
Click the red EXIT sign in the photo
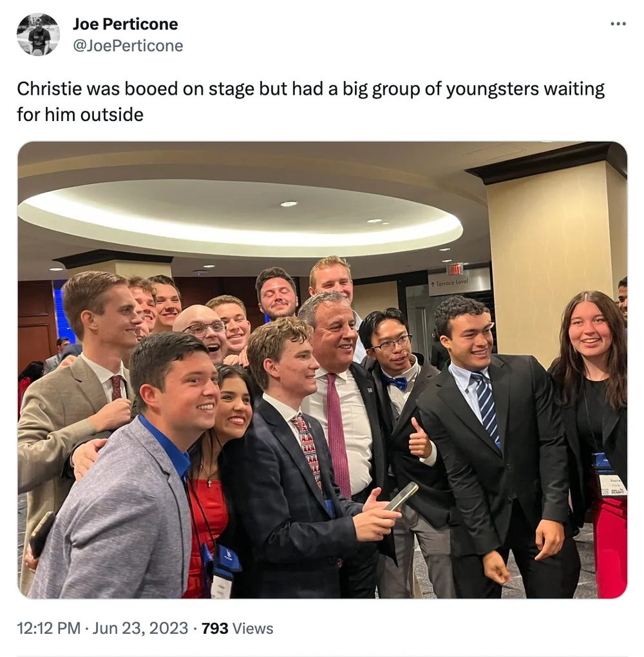pyautogui.click(x=455, y=269)
